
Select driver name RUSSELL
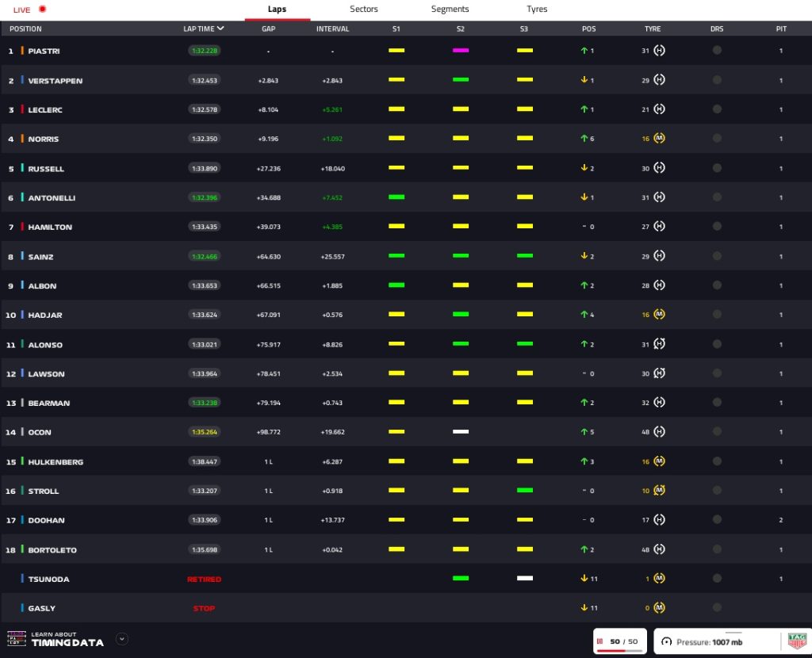click(46, 169)
